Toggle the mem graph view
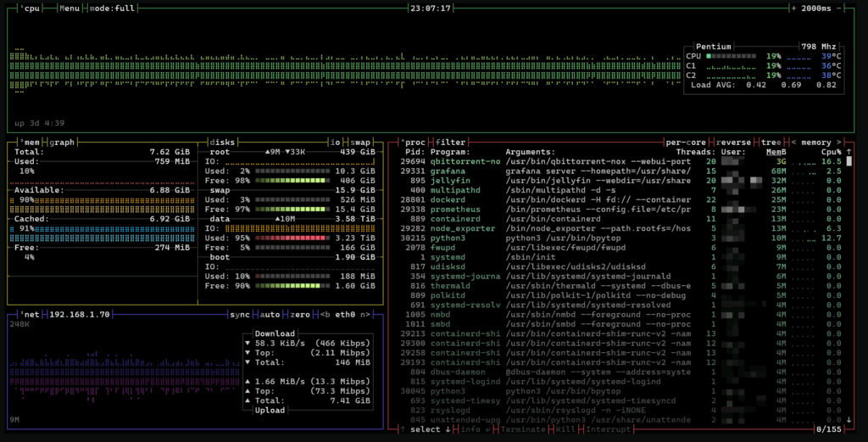 pos(62,143)
